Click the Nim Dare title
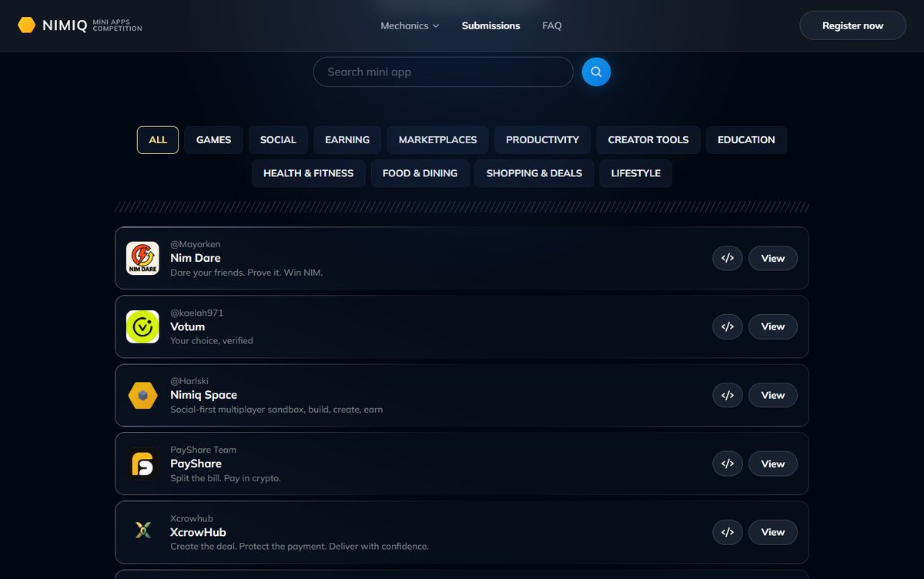The image size is (924, 579). tap(196, 258)
